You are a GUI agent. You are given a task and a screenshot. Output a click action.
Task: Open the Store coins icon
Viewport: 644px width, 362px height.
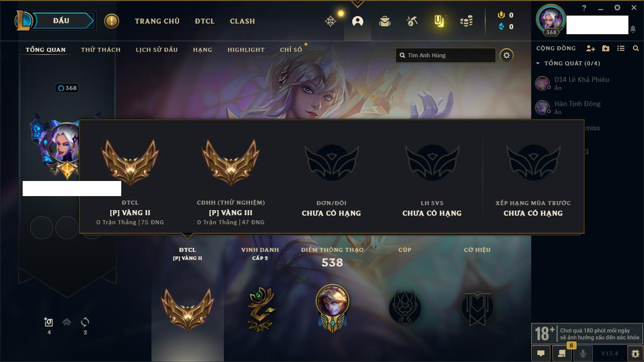pyautogui.click(x=466, y=21)
